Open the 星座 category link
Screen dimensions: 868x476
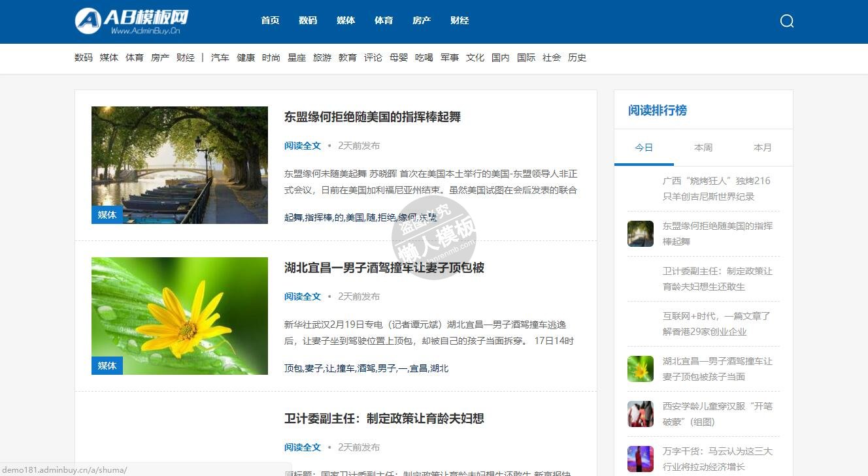pos(297,57)
